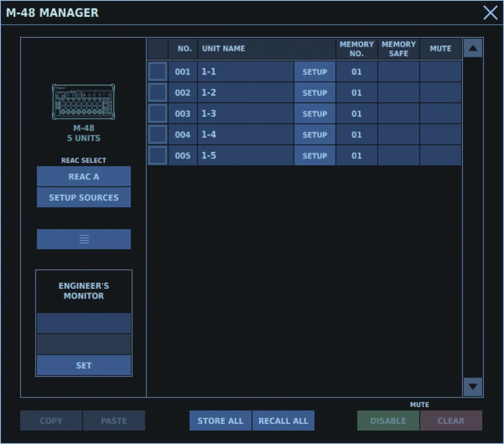Mute unit 1-5 in the Mute column
504x444 pixels.
pyautogui.click(x=441, y=156)
